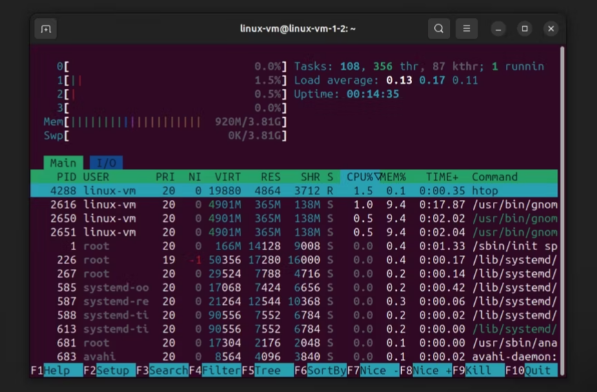
Task: Sort by the TIME+ column header
Action: pos(442,177)
